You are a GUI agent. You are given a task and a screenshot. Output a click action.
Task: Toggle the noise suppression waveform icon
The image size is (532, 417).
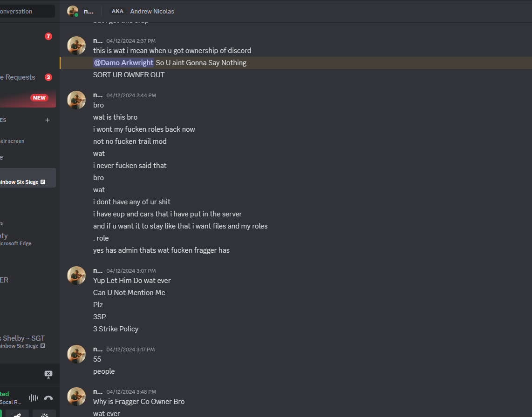(x=34, y=398)
